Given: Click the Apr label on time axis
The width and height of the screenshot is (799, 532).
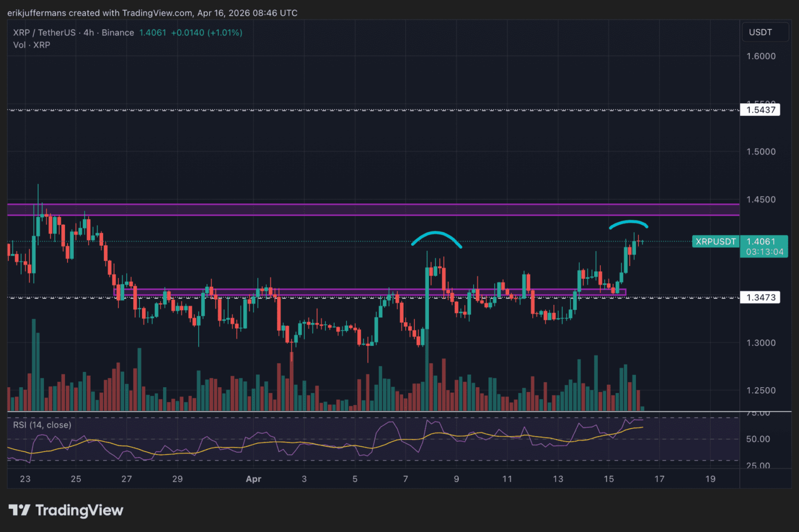Looking at the screenshot, I should click(x=253, y=479).
